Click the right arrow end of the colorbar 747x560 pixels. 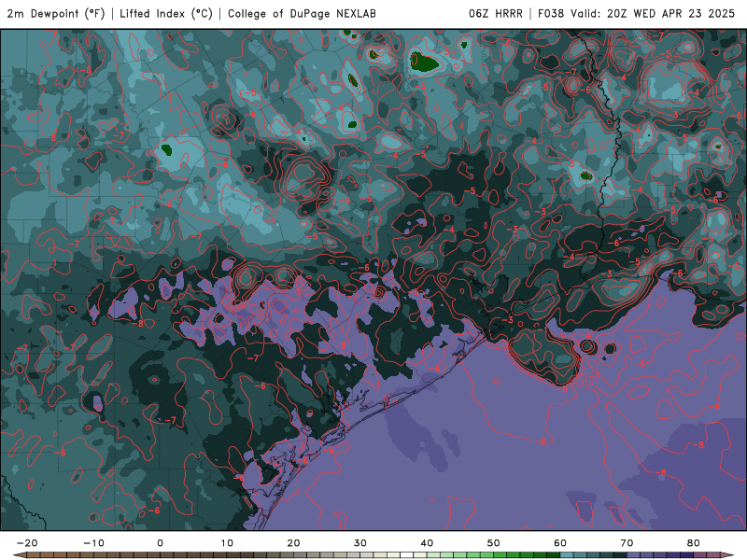pos(727,555)
